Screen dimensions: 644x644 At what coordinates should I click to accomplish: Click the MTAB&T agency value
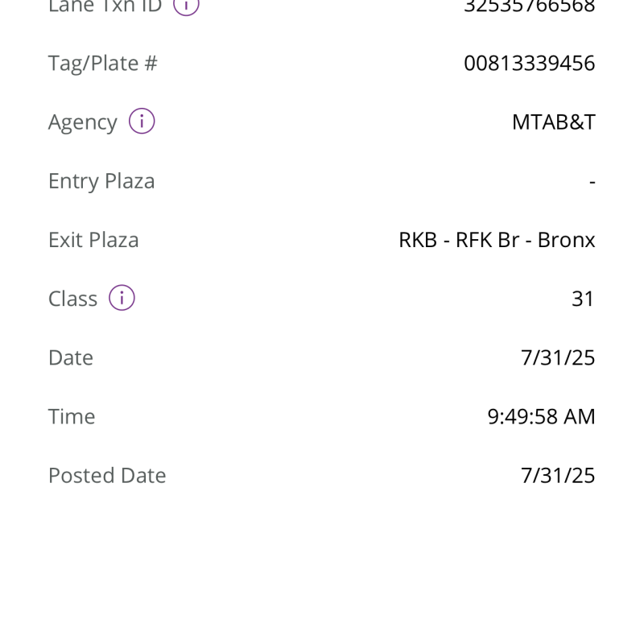(553, 122)
